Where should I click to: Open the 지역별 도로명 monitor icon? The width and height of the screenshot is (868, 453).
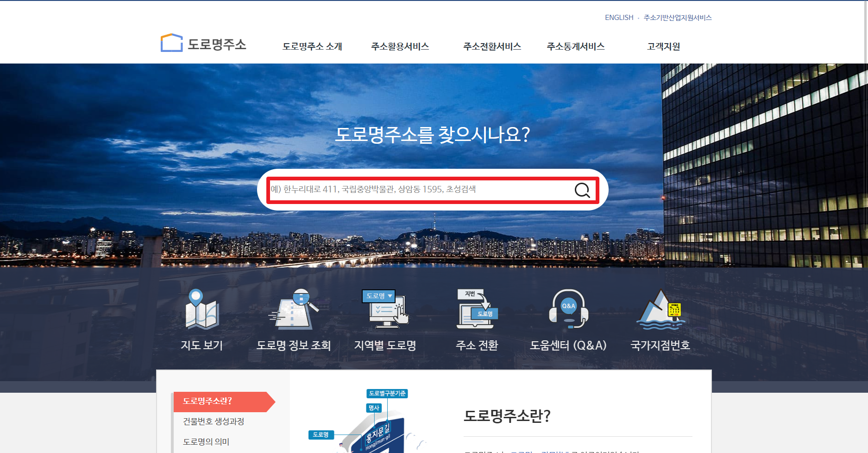coord(385,309)
